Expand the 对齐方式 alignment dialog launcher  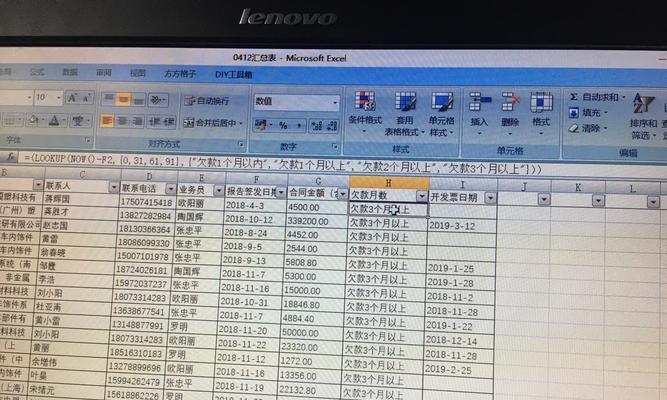pos(242,145)
